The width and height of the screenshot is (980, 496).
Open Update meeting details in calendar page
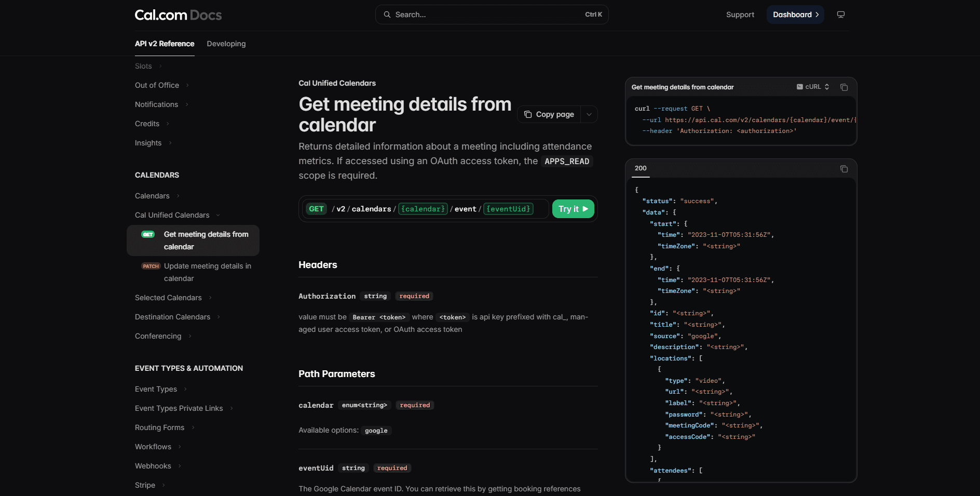(193, 272)
